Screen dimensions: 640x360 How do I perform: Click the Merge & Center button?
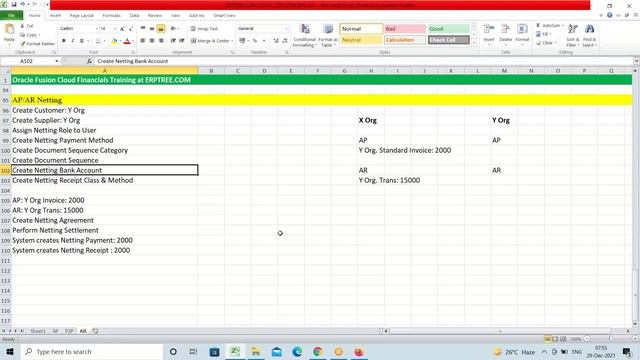click(x=210, y=41)
